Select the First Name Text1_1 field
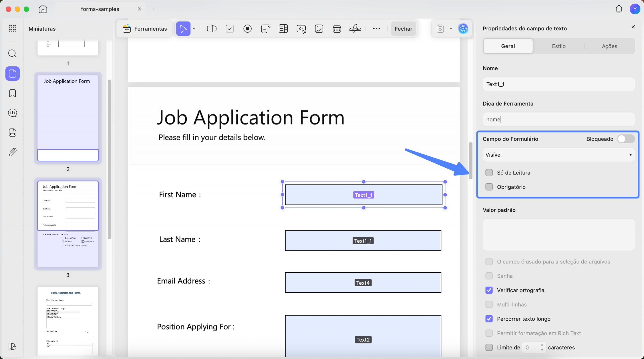Viewport: 644px width, 359px height. tap(364, 195)
